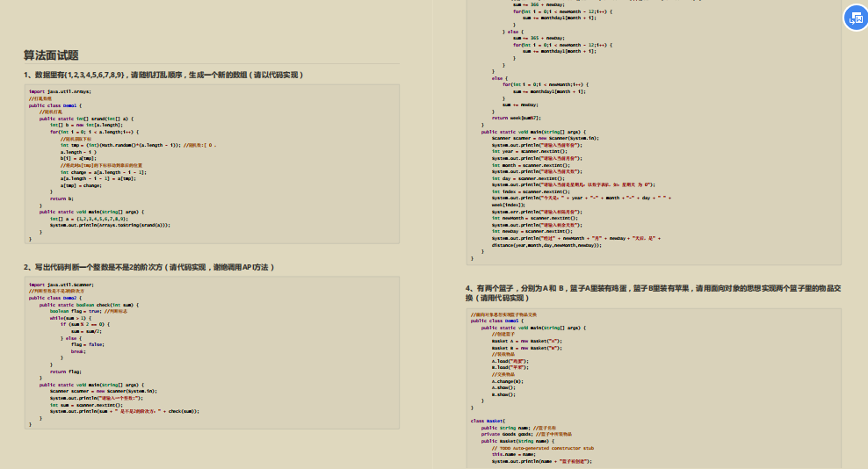Viewport: 868px width, 469px height.
Task: Click the line 'import java.util.Arrays;'
Action: pyautogui.click(x=60, y=91)
